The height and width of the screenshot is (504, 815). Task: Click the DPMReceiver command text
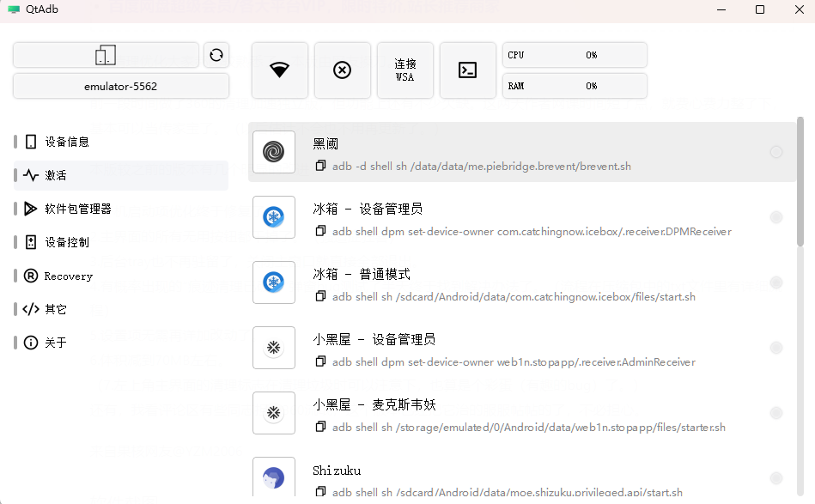[x=532, y=231]
